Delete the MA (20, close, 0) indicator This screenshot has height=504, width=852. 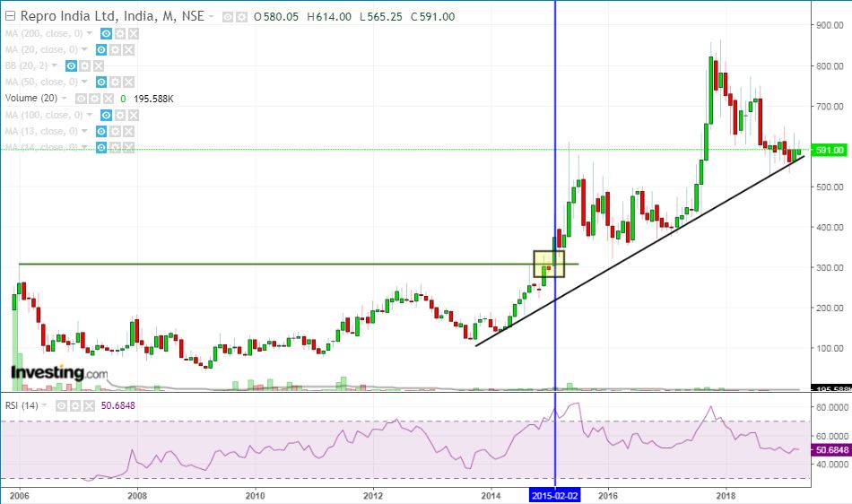coord(128,50)
